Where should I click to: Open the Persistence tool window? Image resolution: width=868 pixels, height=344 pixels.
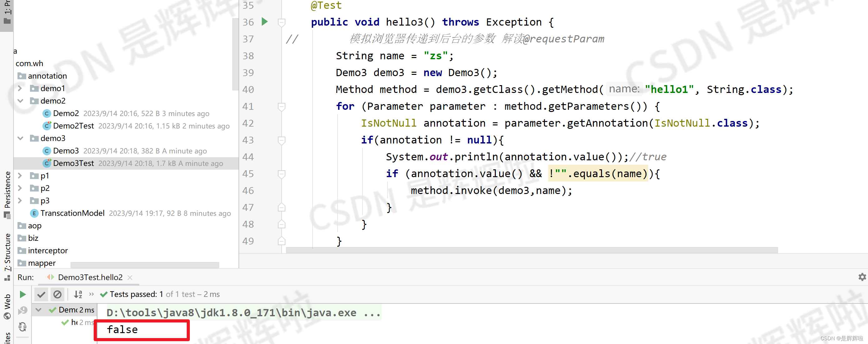7,195
